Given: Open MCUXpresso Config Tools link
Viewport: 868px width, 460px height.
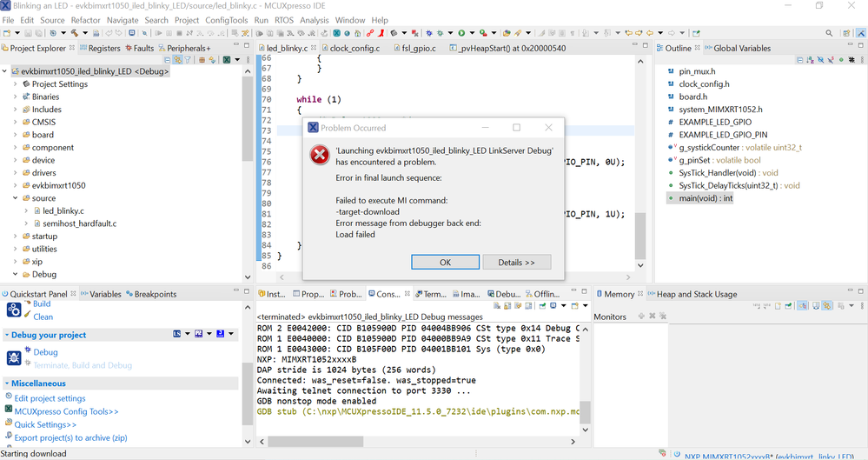Looking at the screenshot, I should coord(66,411).
